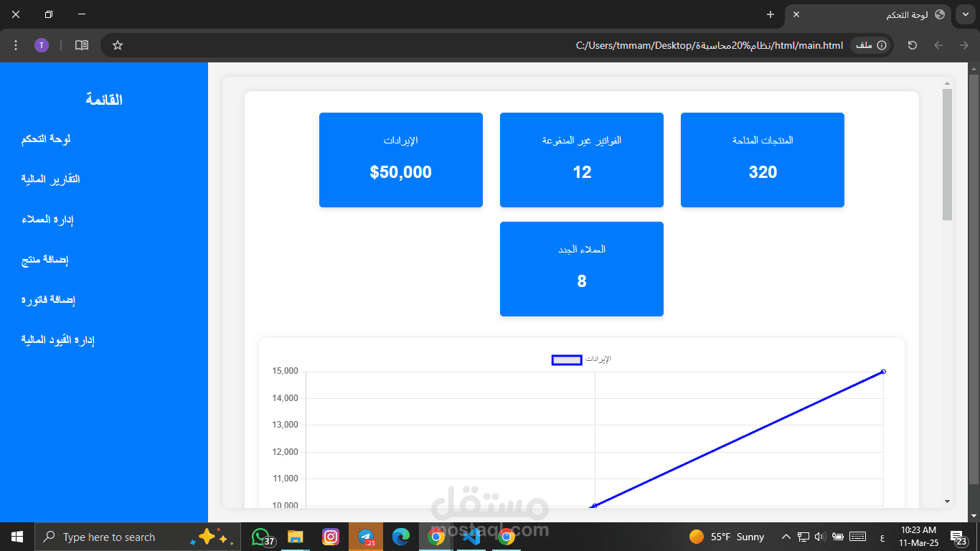980x551 pixels.
Task: Toggle the الإيرادات chart legend swatch
Action: click(x=566, y=359)
